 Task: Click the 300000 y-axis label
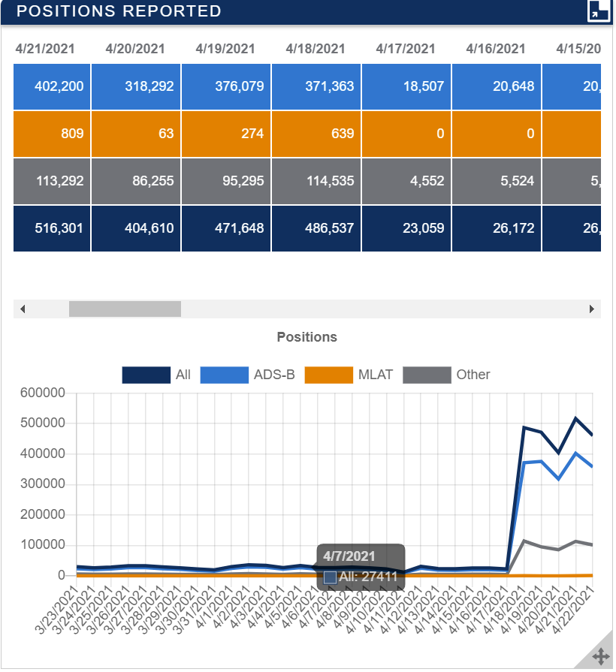(43, 484)
